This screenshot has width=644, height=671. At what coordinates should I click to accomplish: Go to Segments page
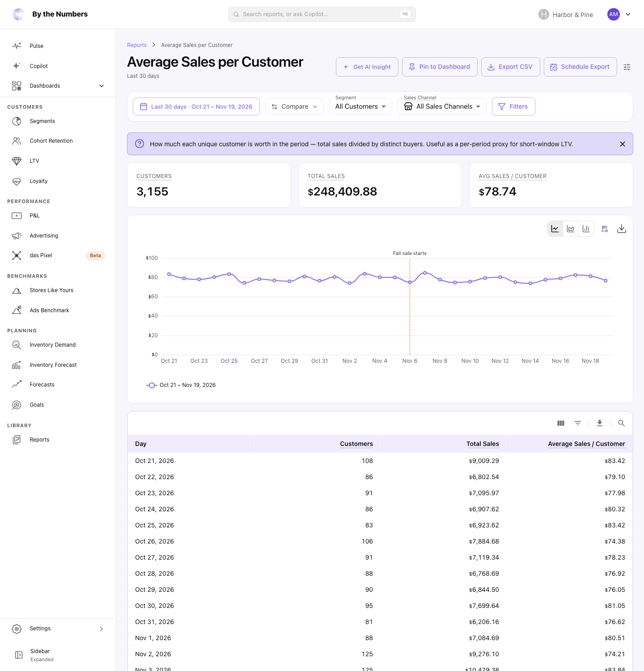(x=58, y=121)
